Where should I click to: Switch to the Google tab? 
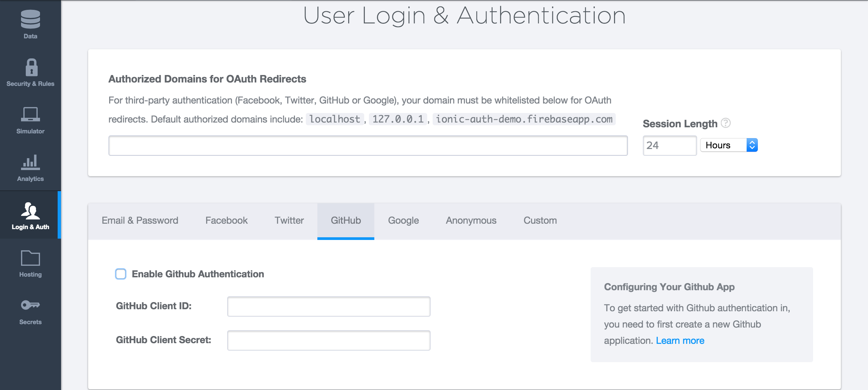click(x=403, y=221)
